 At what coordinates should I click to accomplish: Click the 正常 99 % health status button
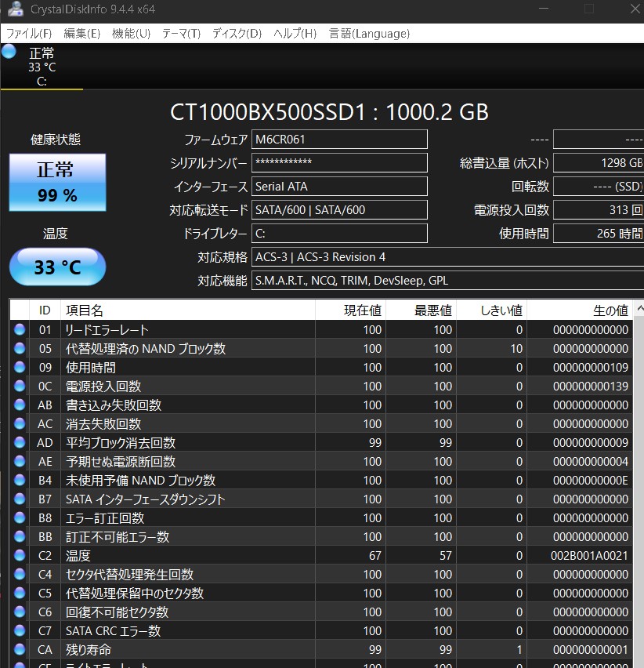pyautogui.click(x=57, y=183)
